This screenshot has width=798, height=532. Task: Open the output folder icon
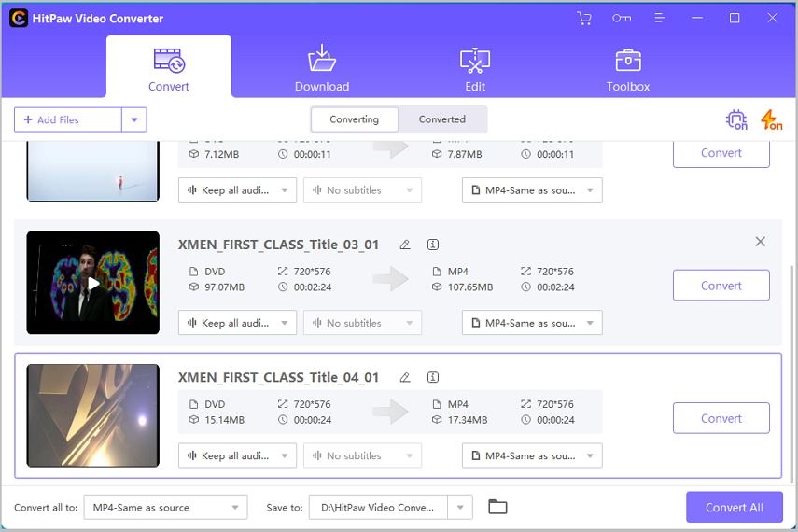(x=497, y=507)
